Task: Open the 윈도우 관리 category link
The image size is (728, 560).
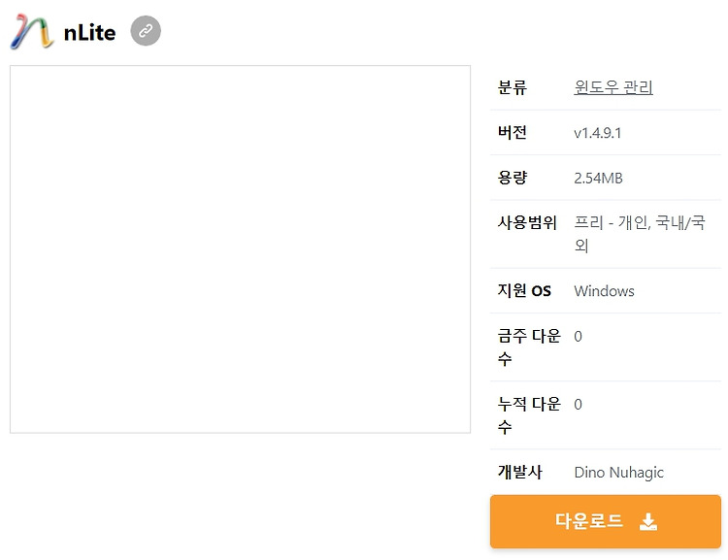Action: [613, 87]
